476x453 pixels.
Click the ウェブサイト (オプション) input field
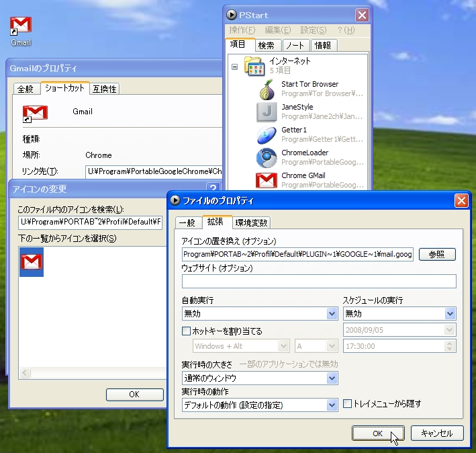319,282
